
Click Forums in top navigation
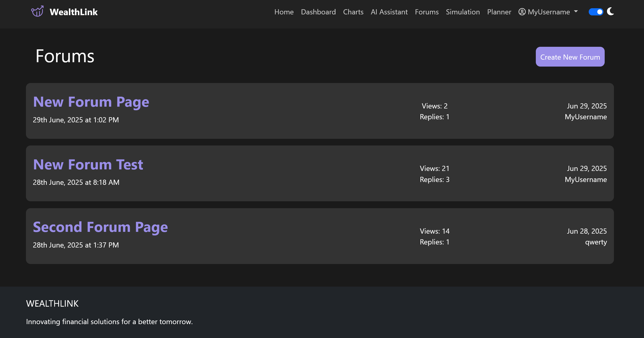tap(427, 12)
